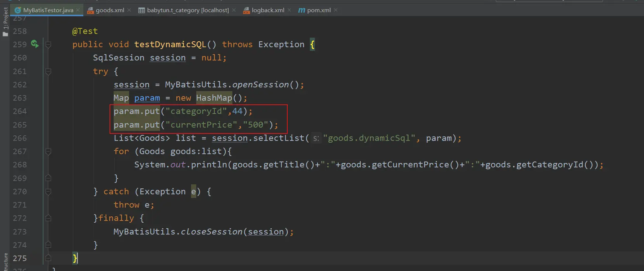Screen dimensions: 644x271
Task: Close the logback.xml editor tab
Action: 289,10
